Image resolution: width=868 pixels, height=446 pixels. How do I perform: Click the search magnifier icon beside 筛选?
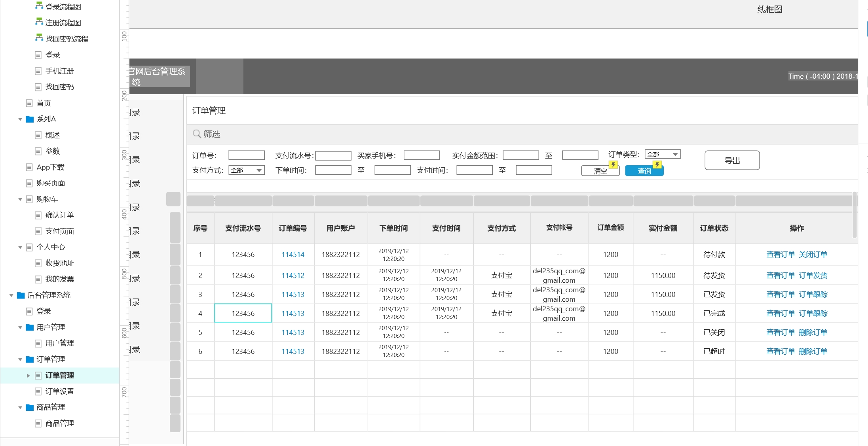tap(197, 134)
